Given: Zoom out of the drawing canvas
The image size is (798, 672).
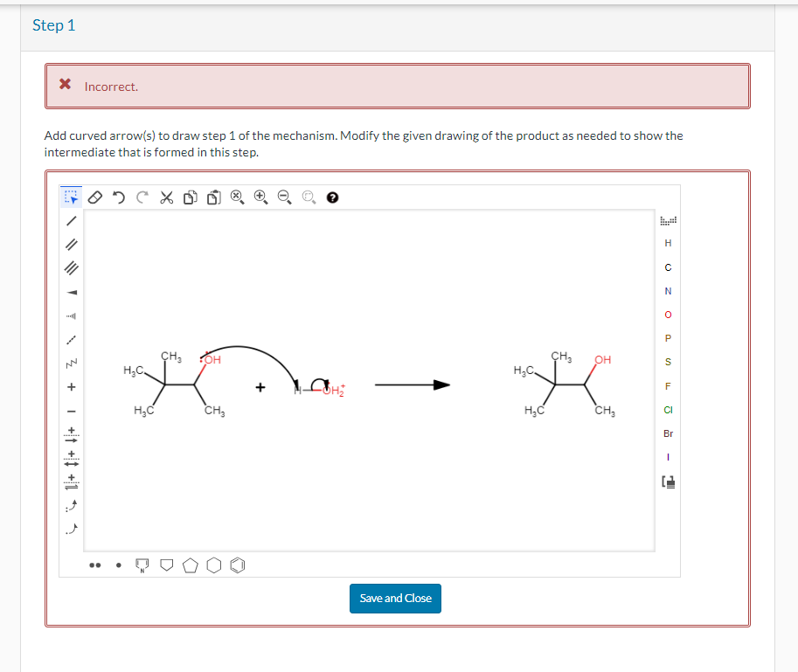Looking at the screenshot, I should [x=282, y=197].
